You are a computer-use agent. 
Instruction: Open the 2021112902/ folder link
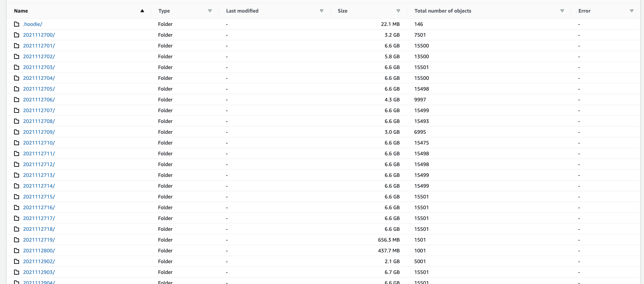coord(39,261)
